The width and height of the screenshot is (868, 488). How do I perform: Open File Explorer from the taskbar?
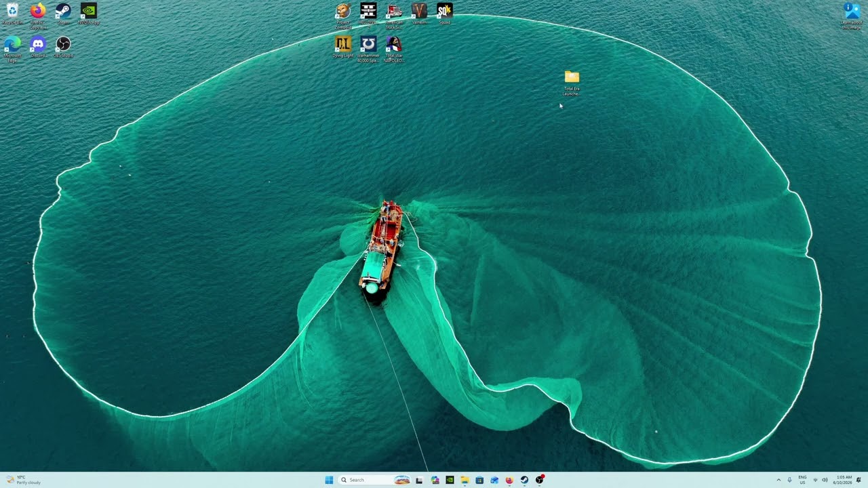click(465, 480)
